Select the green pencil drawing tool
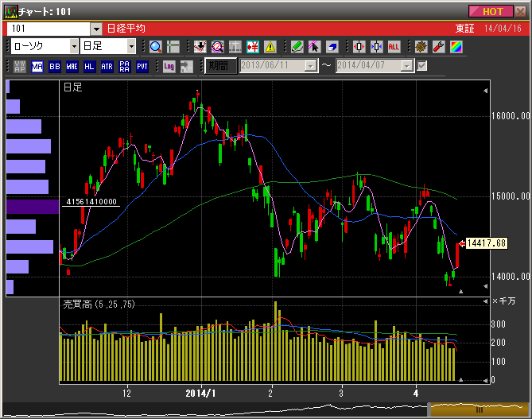Viewport: 532px width, 419px height. tap(297, 47)
